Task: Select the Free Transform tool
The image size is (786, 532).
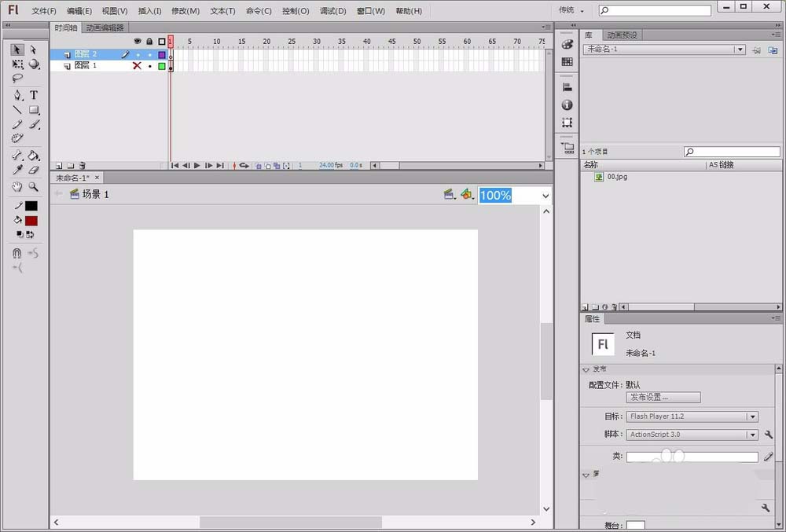Action: click(x=17, y=64)
